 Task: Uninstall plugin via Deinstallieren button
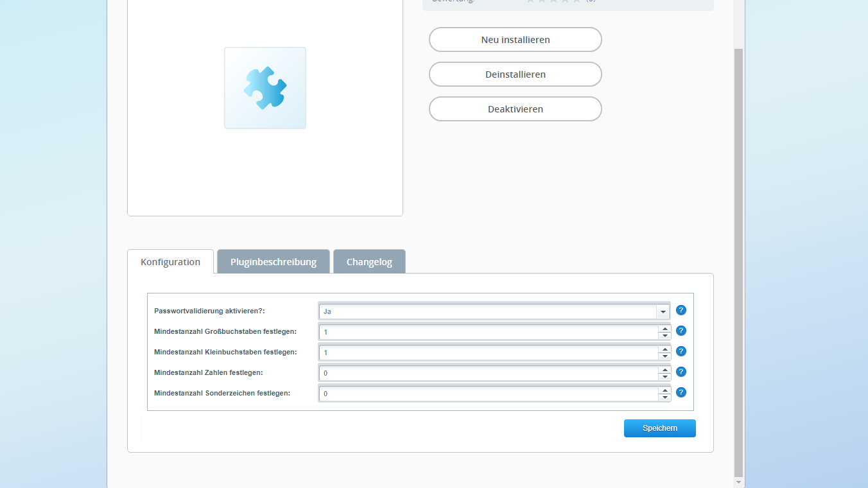click(515, 74)
